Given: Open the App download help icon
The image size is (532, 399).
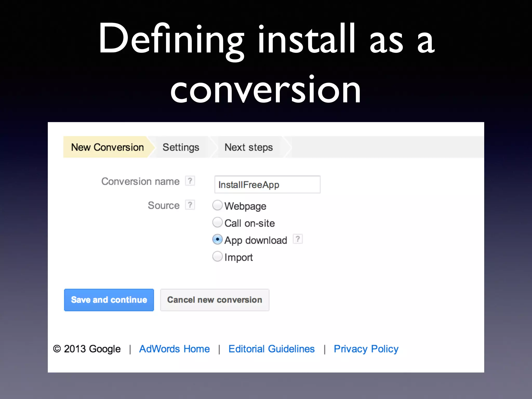Looking at the screenshot, I should tap(298, 239).
